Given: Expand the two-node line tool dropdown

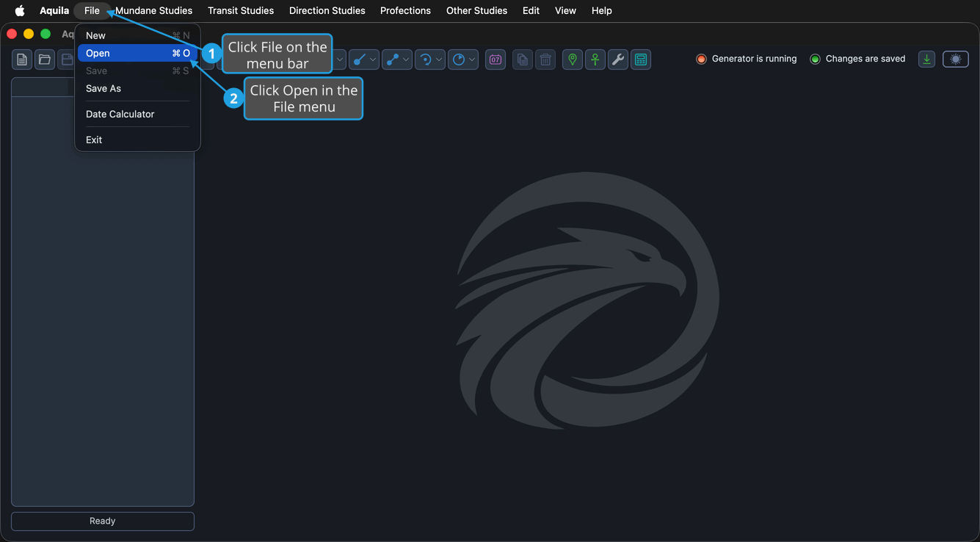Looking at the screenshot, I should click(406, 60).
